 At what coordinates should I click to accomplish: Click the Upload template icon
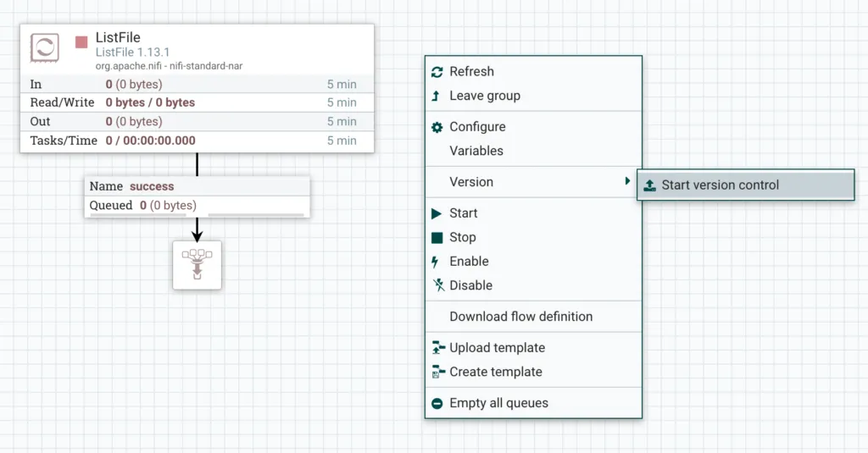point(437,348)
